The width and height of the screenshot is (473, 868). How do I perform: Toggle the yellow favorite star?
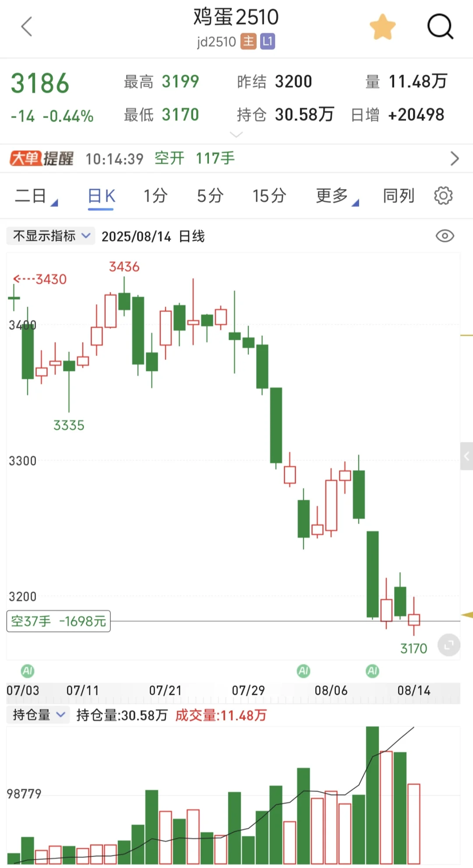point(382,27)
